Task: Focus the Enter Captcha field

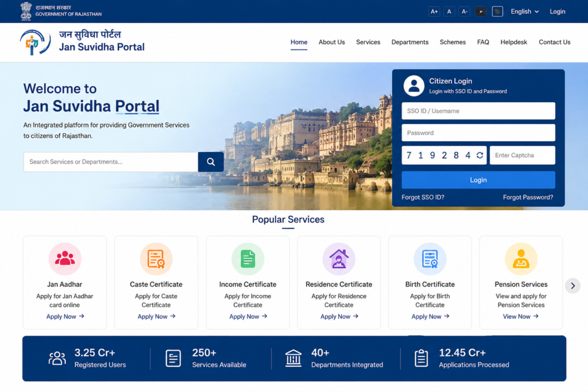Action: (x=522, y=155)
